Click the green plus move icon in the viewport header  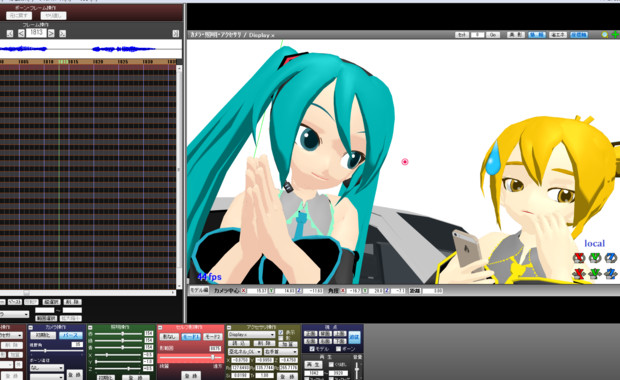pyautogui.click(x=615, y=35)
